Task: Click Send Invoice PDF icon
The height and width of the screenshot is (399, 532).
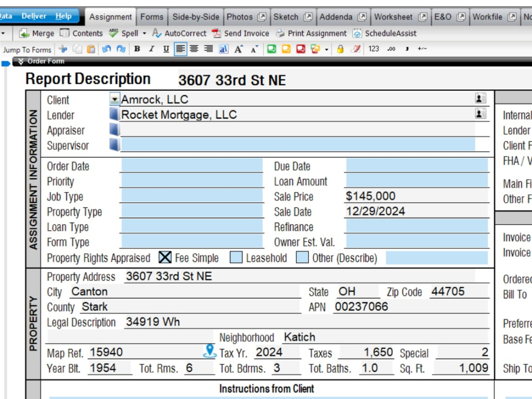Action: tap(216, 33)
